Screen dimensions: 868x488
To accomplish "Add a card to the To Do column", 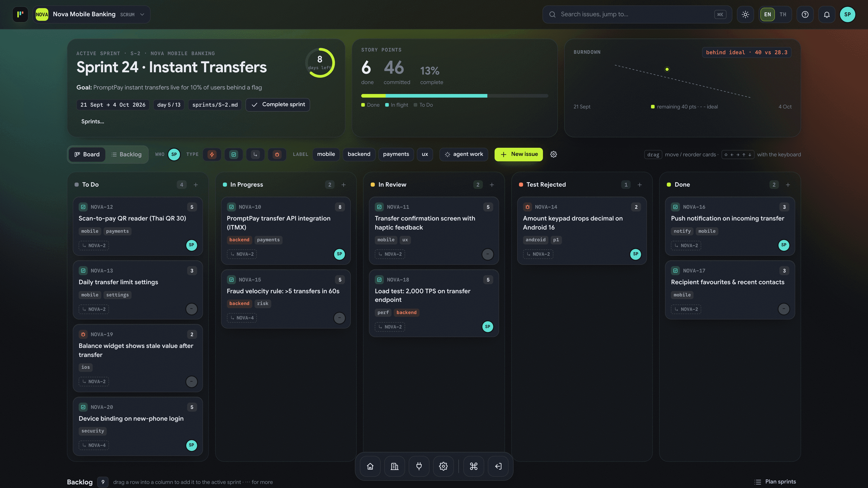I will point(196,185).
